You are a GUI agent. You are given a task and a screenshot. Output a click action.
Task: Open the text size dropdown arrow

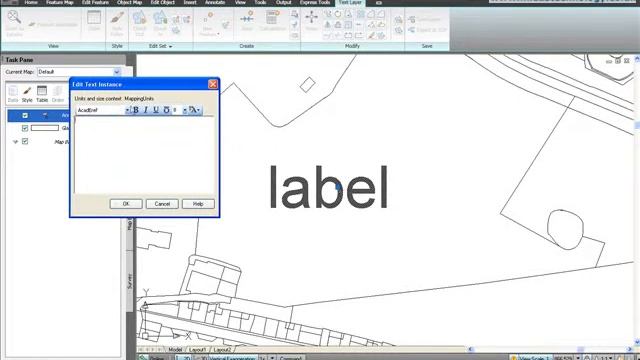click(185, 110)
